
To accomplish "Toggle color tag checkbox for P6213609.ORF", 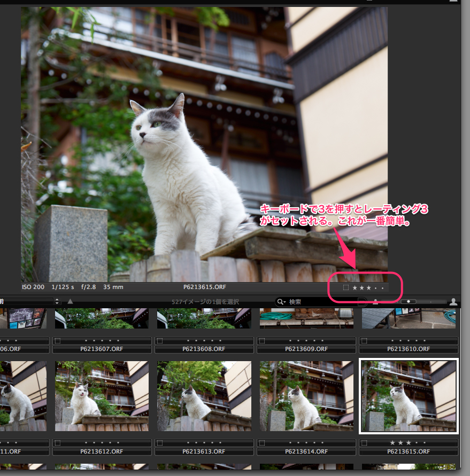I will click(262, 340).
